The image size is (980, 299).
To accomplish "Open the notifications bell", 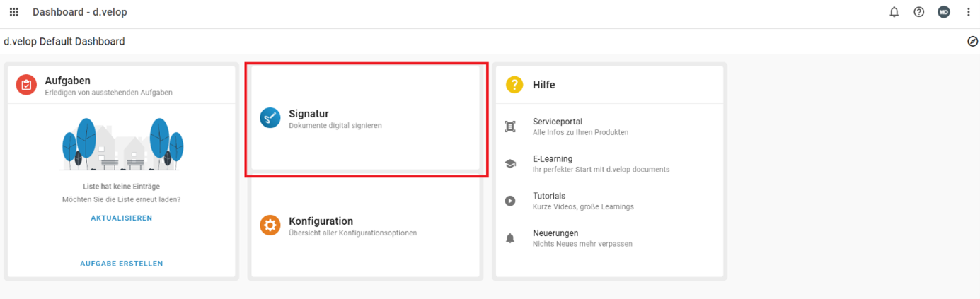I will coord(894,12).
